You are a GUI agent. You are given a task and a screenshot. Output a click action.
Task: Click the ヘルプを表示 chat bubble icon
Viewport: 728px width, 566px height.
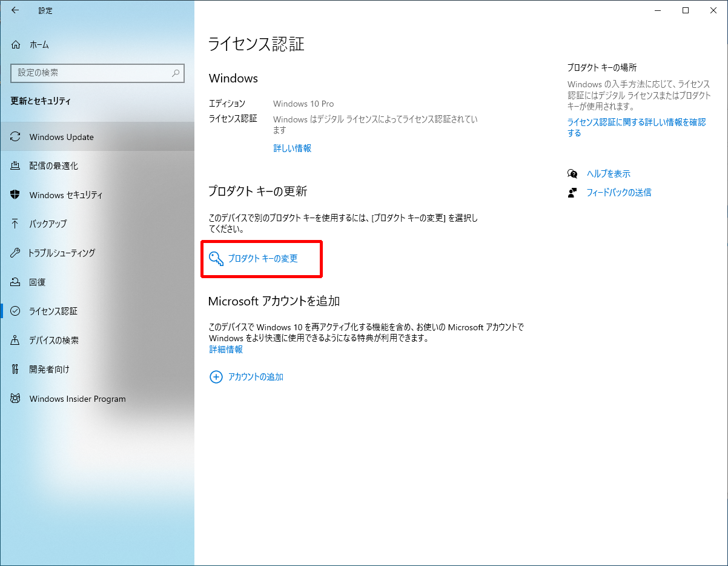coord(572,174)
